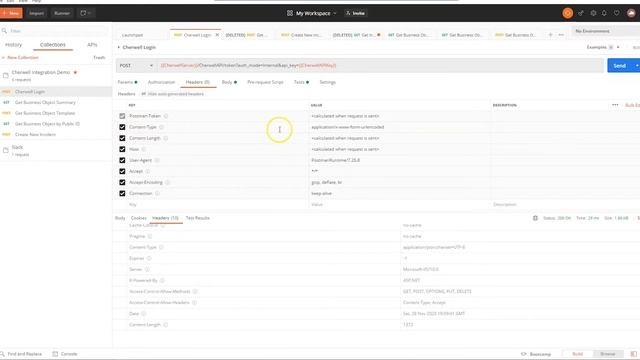Open the three-dot tab options menu
Screen dimensions: 640x360
coord(561,35)
